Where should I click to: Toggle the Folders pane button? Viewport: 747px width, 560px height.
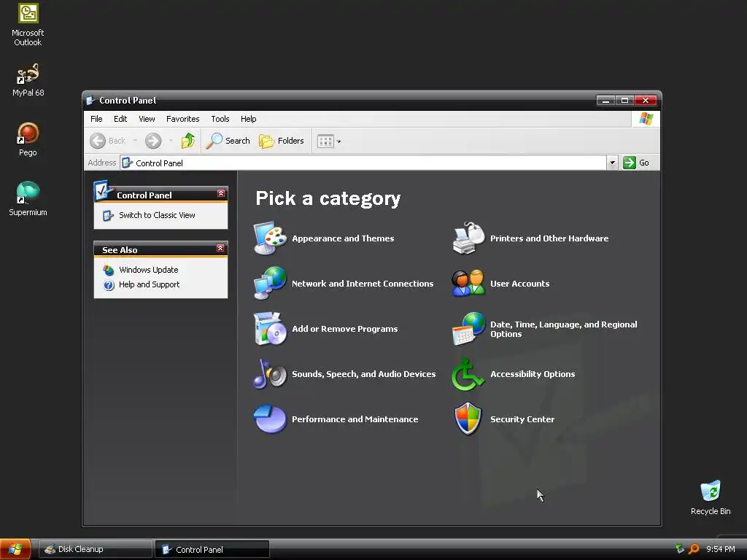coord(281,141)
